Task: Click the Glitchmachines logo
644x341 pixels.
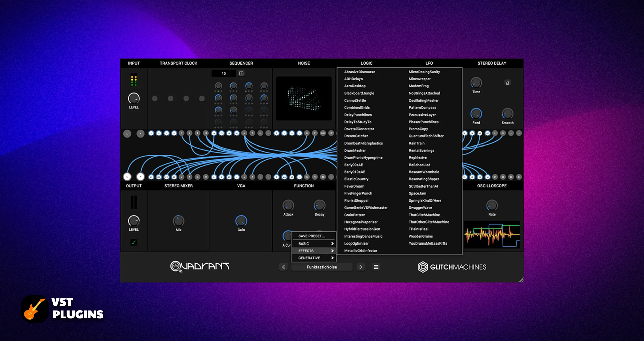Action: click(x=452, y=267)
